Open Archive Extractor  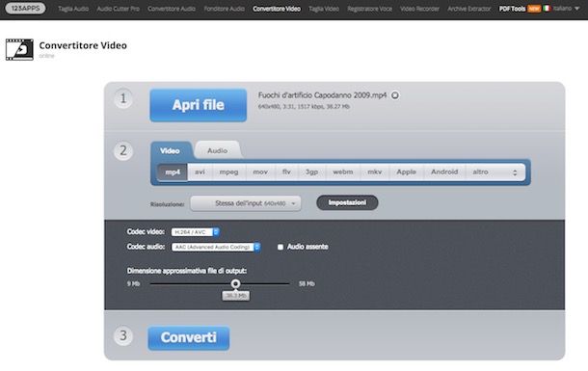pos(469,9)
